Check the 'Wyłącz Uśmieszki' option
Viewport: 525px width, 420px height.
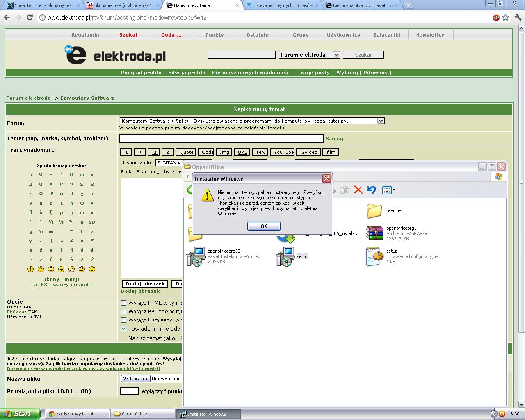point(123,320)
